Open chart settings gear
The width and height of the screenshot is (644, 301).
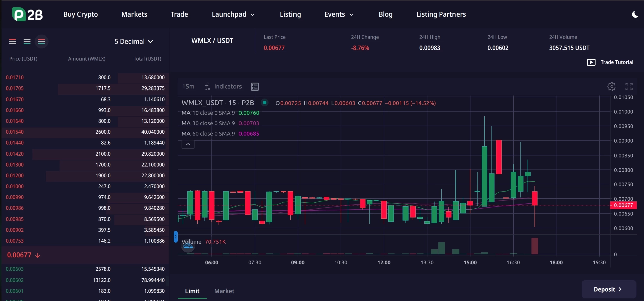[612, 87]
